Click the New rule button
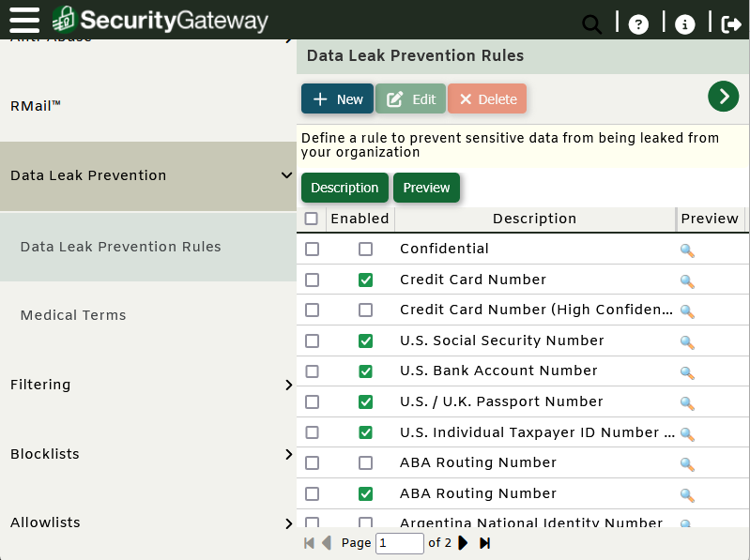The width and height of the screenshot is (750, 560). pyautogui.click(x=337, y=99)
